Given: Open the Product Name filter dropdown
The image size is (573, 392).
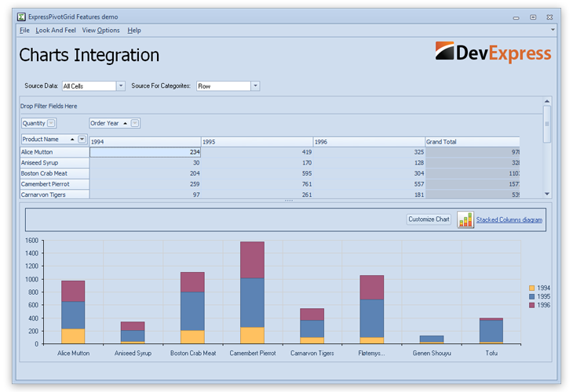Looking at the screenshot, I should click(82, 139).
